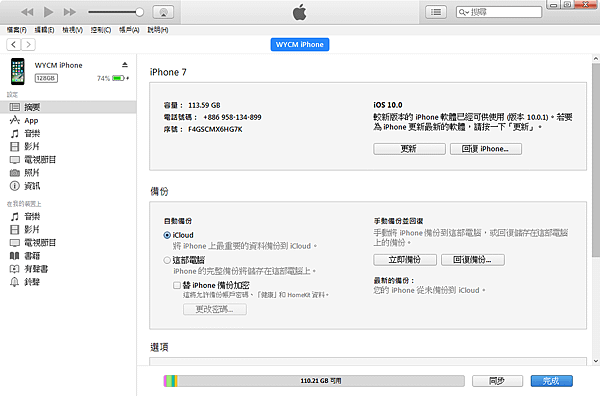Select 摘要 in the sidebar
This screenshot has width=600, height=396.
[x=68, y=107]
